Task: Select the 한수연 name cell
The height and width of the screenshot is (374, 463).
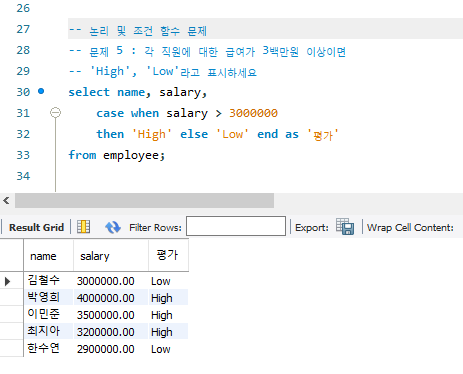Action: (49, 349)
